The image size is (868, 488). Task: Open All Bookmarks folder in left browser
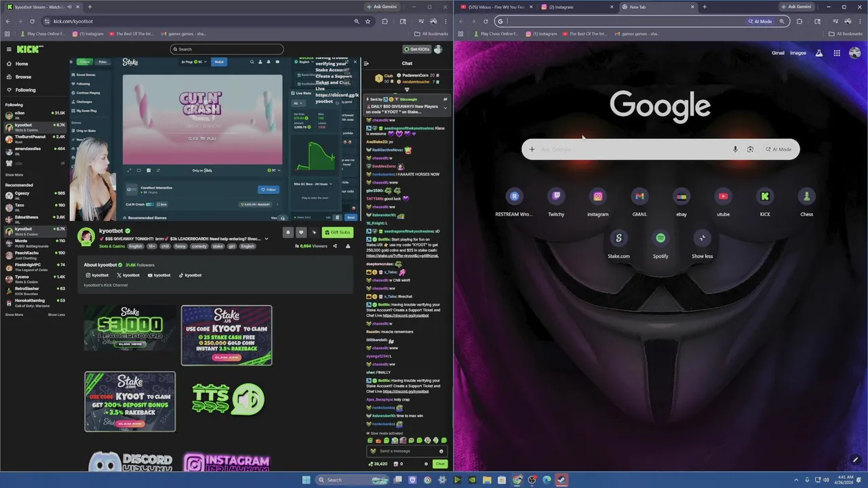pyautogui.click(x=431, y=34)
